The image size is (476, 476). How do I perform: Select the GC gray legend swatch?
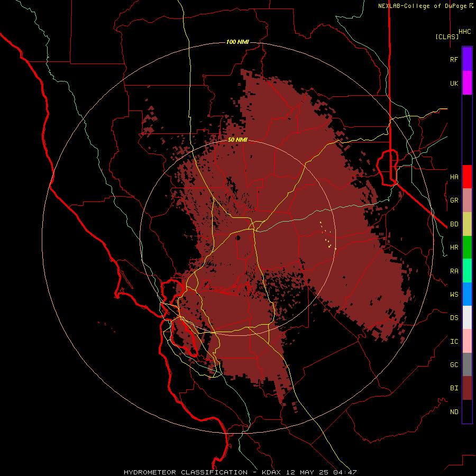(467, 364)
